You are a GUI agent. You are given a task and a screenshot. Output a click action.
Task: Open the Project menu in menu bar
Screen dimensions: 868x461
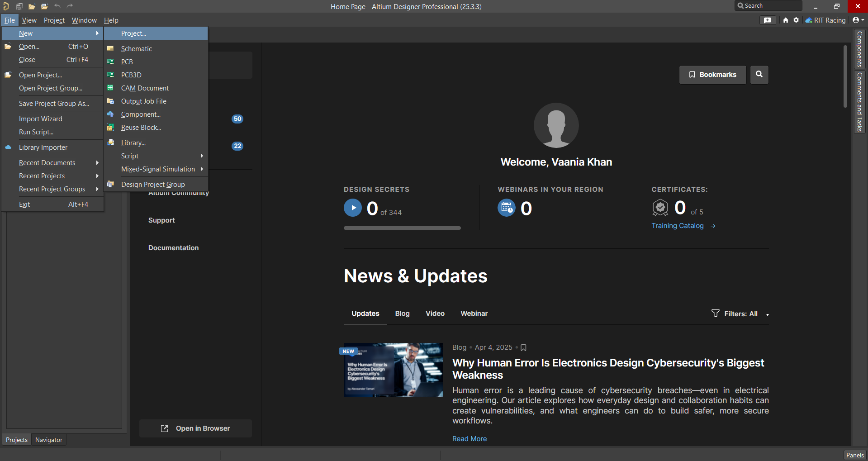[54, 20]
